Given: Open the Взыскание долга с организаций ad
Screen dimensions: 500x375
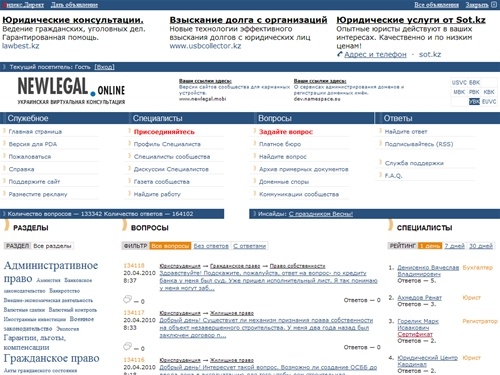Looking at the screenshot, I should click(248, 20).
